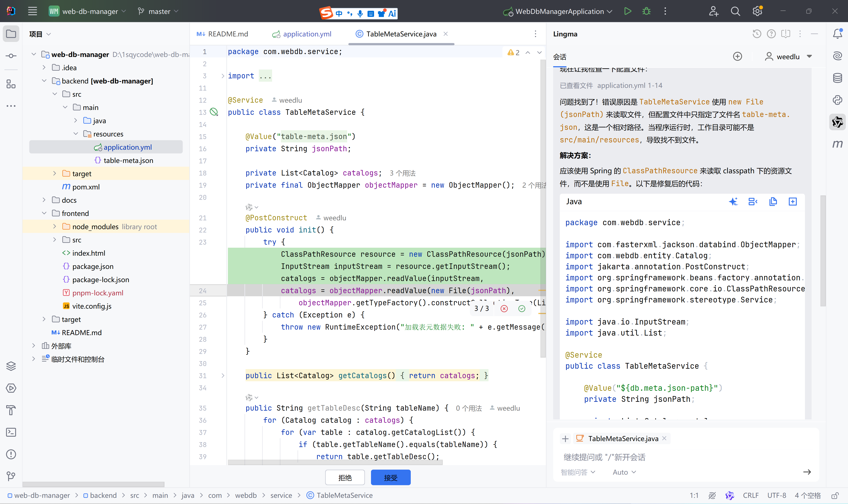Open the Git tool window icon
This screenshot has height=504, width=848.
tap(11, 476)
